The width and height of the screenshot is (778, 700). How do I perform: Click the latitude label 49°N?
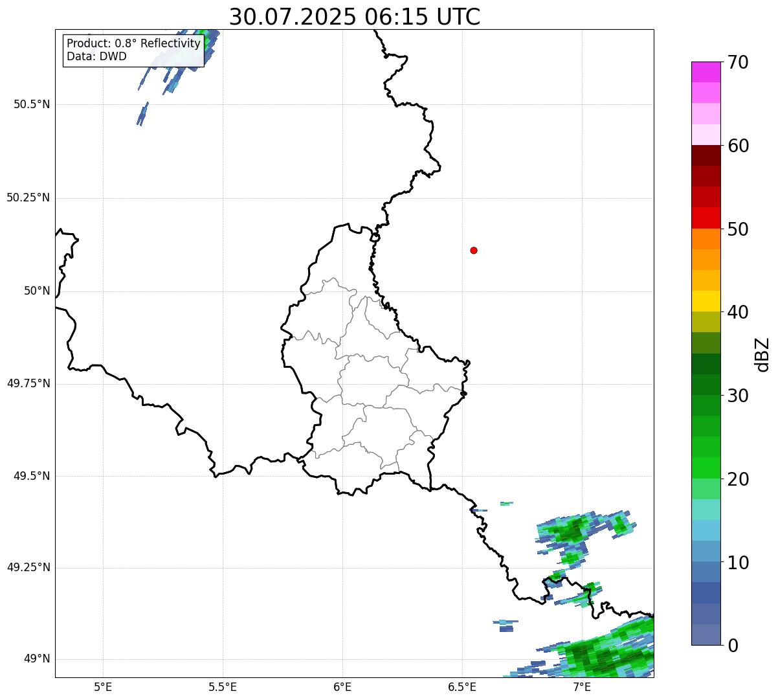pos(37,659)
